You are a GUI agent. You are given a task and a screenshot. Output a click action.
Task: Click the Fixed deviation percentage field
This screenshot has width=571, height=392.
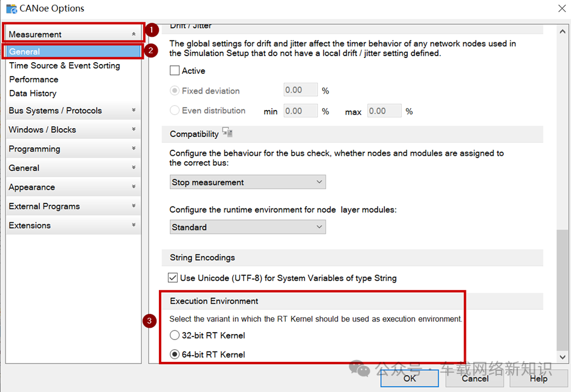[300, 90]
